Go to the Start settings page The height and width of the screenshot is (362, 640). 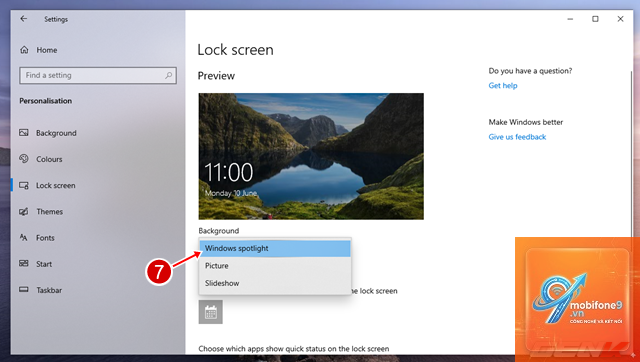click(x=44, y=264)
